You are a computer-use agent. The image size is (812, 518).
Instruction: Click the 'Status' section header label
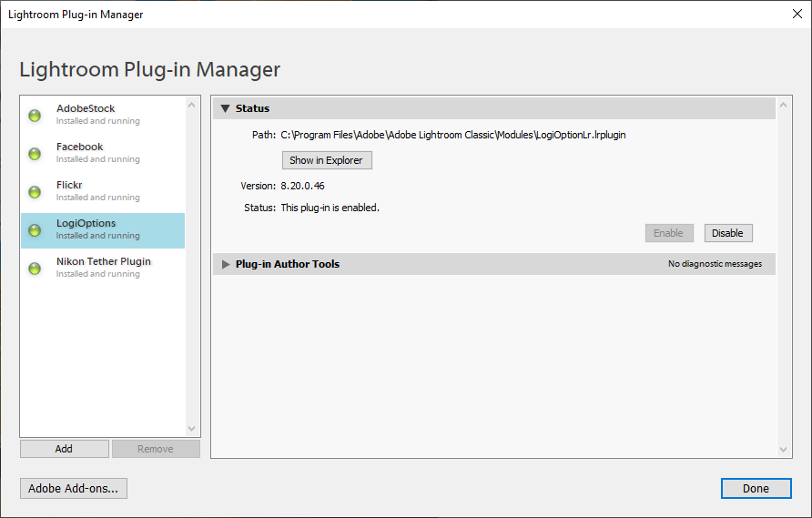point(252,108)
